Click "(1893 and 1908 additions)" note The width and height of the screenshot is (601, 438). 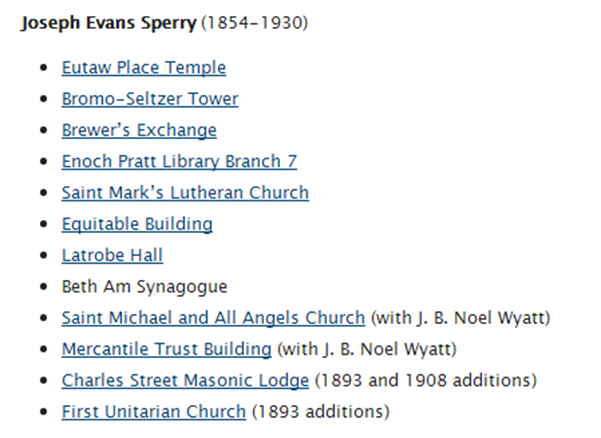click(x=426, y=381)
